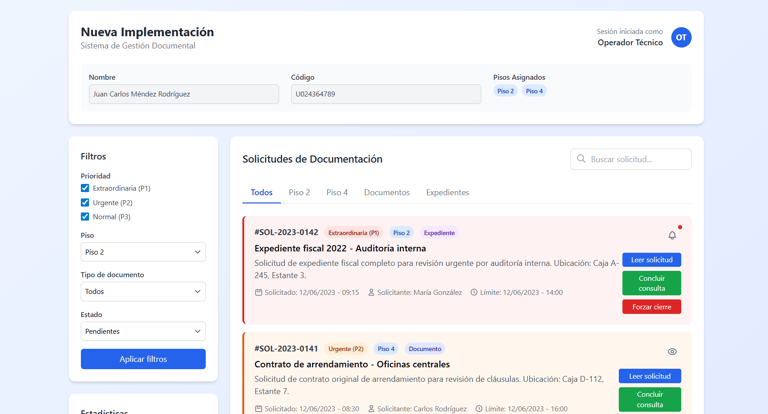The image size is (768, 414).
Task: Click Leer solicitud for Contrato de arrendamiento
Action: 649,376
